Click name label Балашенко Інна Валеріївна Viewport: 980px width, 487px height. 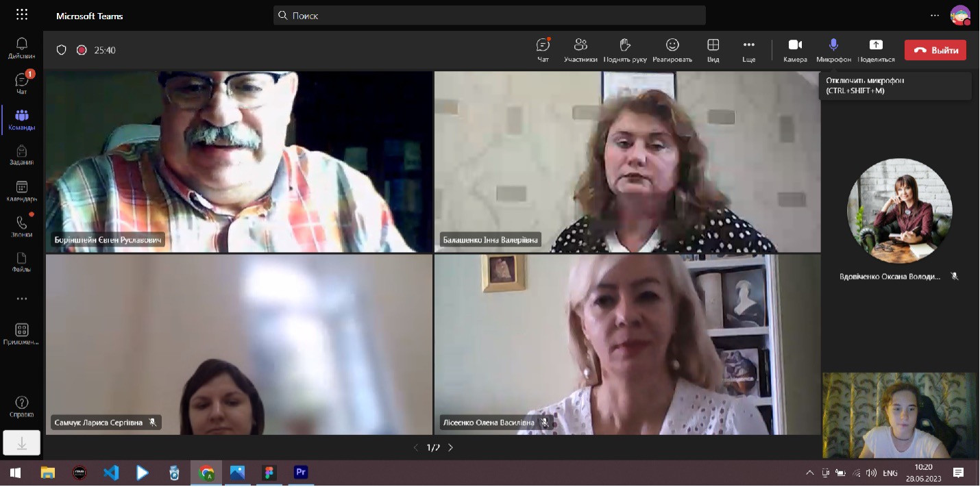[490, 240]
